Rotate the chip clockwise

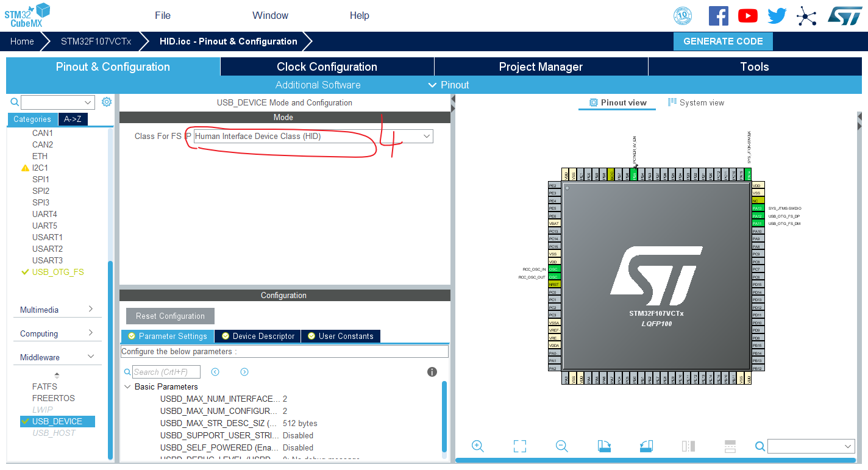[603, 446]
